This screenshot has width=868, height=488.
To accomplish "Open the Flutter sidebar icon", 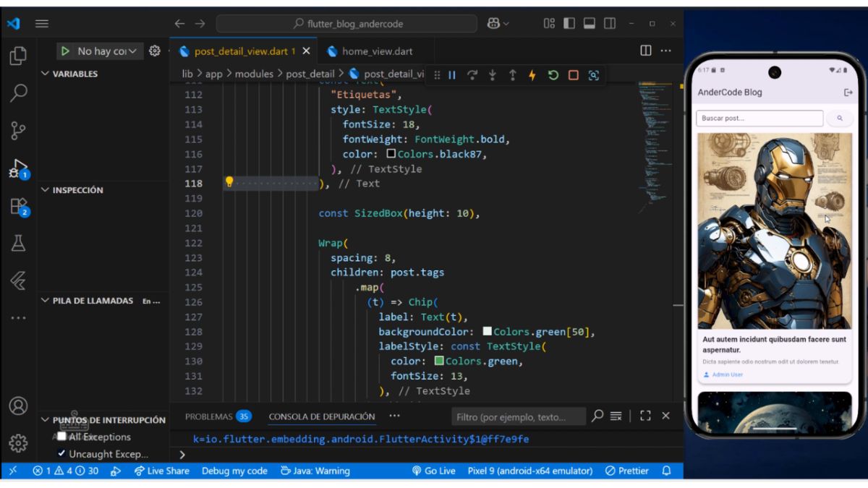I will click(18, 281).
